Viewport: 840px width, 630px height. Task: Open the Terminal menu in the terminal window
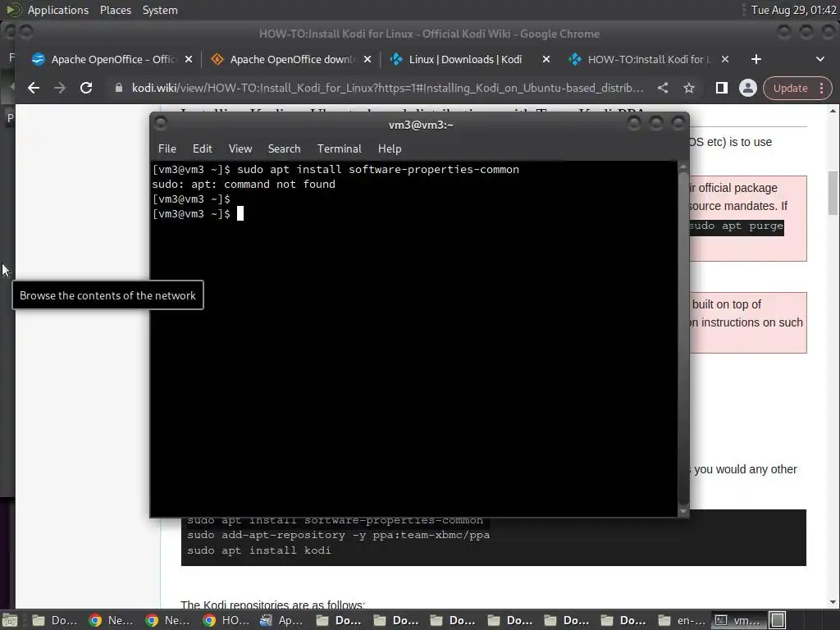[339, 149]
